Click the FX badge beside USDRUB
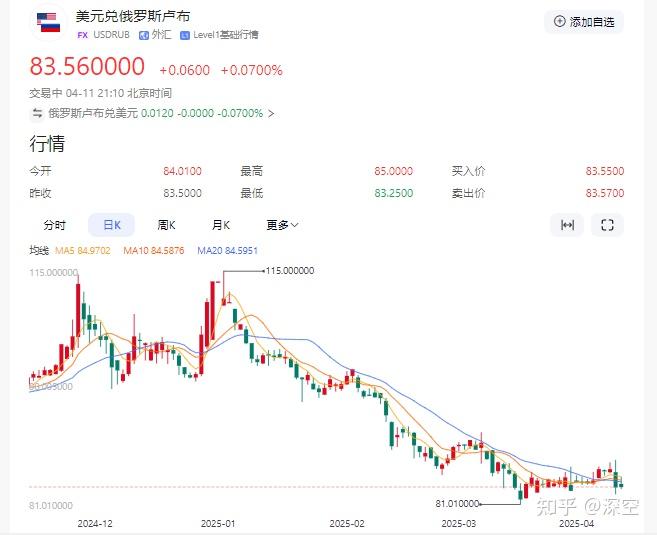The width and height of the screenshot is (657, 535). tap(83, 35)
